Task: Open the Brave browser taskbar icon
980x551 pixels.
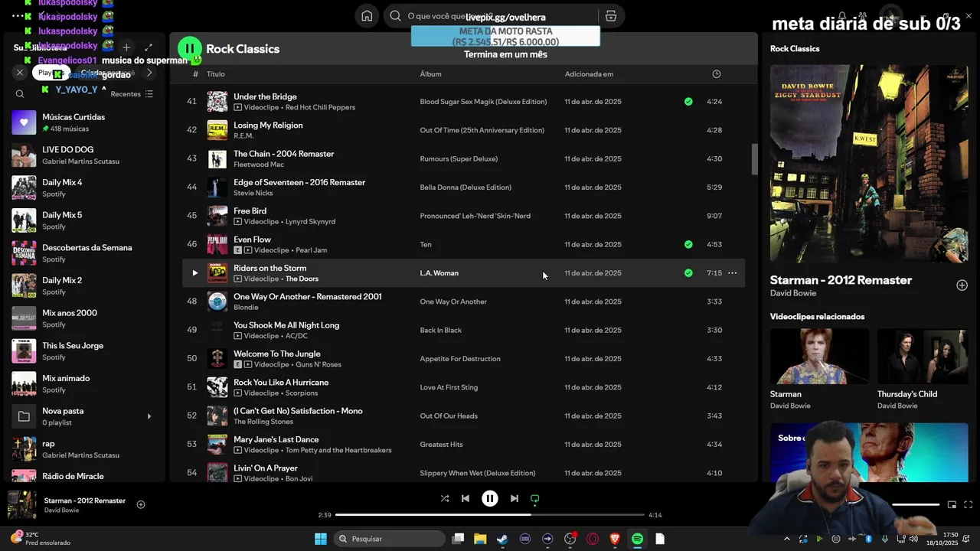Action: (615, 539)
